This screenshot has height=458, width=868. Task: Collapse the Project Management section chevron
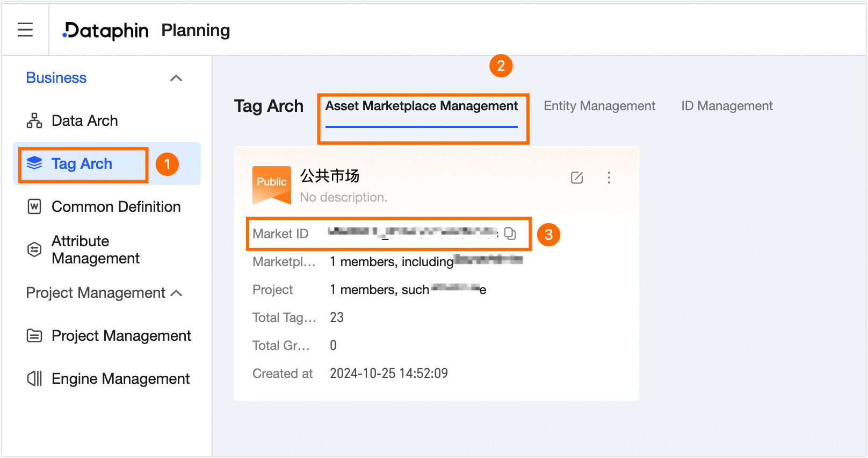click(176, 293)
